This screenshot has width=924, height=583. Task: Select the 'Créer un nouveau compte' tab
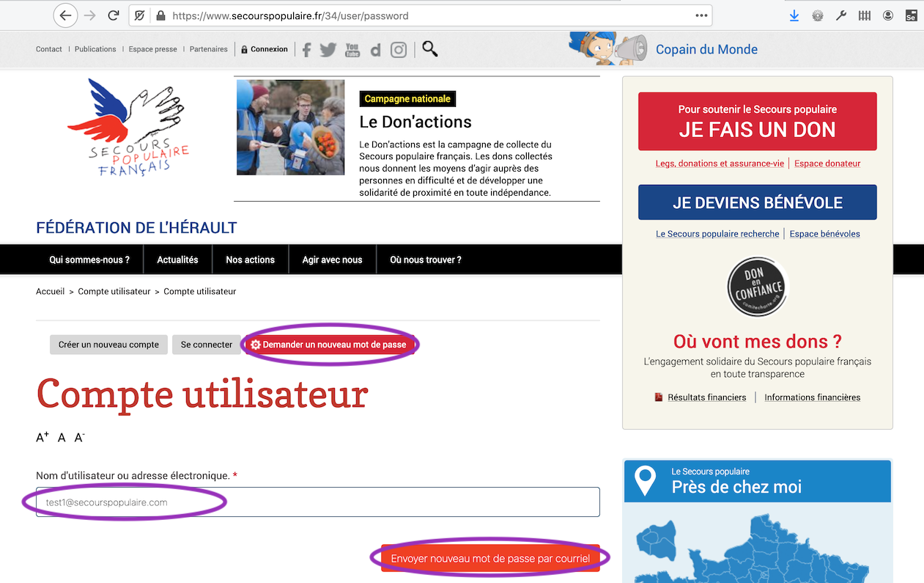[x=108, y=345]
